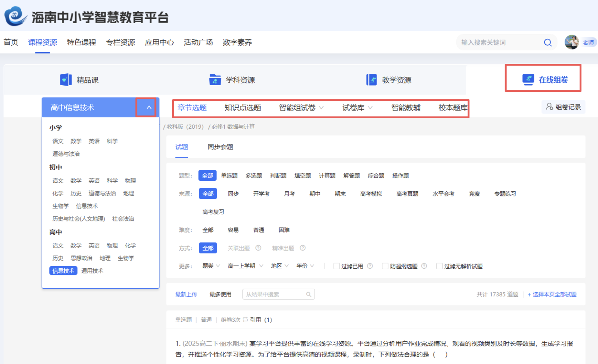Click the 输入搜索关键词 search field
This screenshot has width=598, height=364.
coord(499,42)
